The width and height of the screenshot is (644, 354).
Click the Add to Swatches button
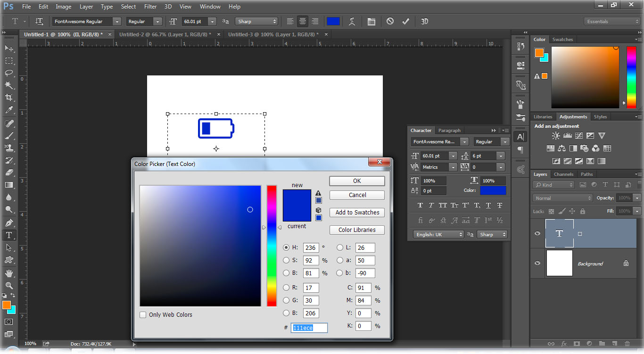pyautogui.click(x=357, y=212)
